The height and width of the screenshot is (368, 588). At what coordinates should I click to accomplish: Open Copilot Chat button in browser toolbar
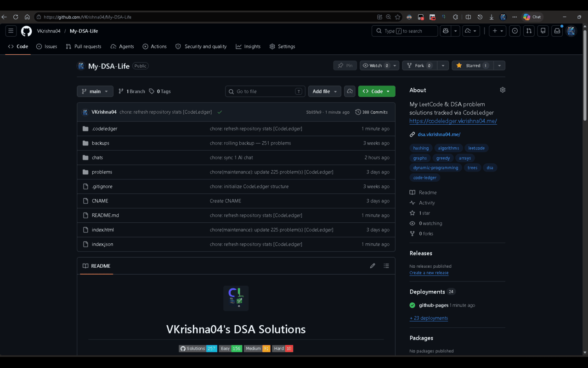click(532, 17)
